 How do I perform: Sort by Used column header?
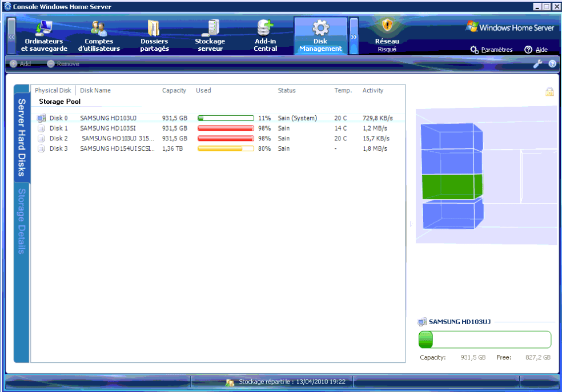tap(203, 90)
